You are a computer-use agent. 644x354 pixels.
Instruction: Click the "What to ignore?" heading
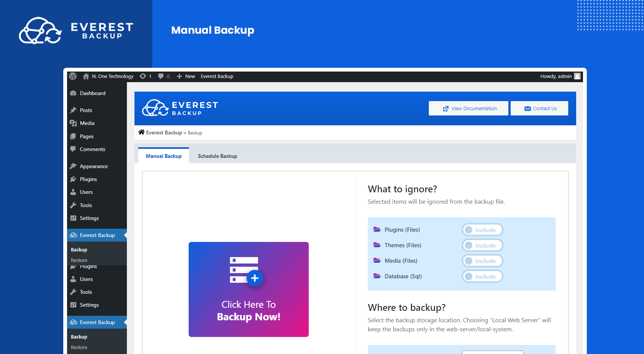coord(402,189)
